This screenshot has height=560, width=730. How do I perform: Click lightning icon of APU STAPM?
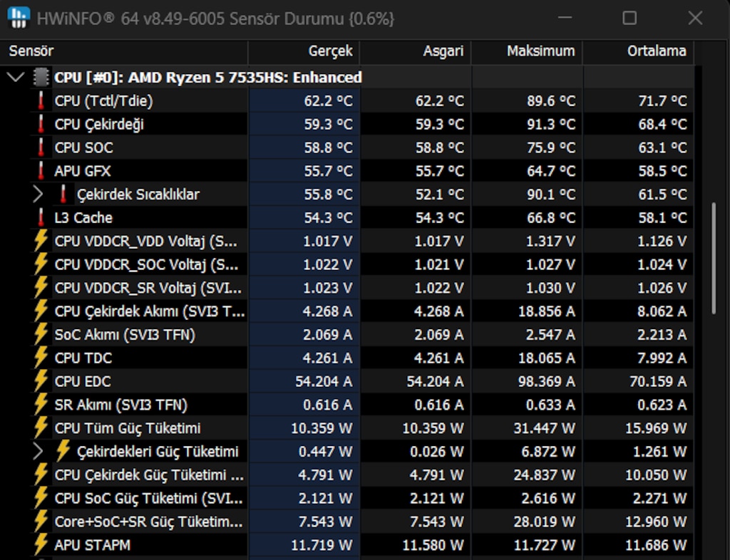[x=41, y=544]
